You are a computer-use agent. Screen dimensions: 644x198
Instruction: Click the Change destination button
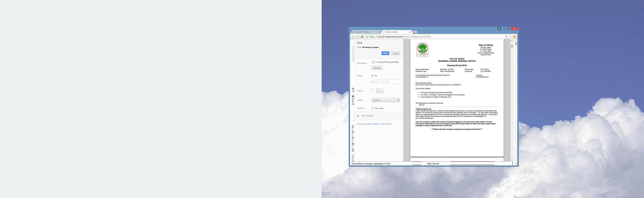pos(377,68)
